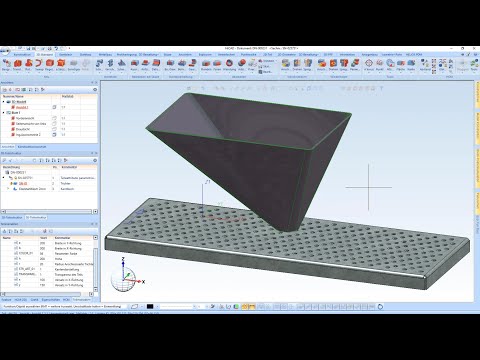Image resolution: width=480 pixels, height=360 pixels.
Task: Switch to the HELiOS PDM ribbon tab
Action: click(414, 54)
